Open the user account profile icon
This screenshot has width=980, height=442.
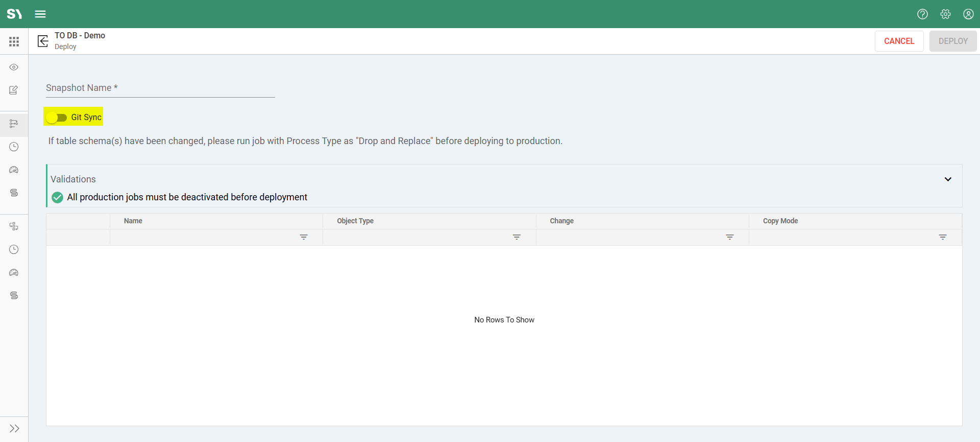click(x=968, y=14)
